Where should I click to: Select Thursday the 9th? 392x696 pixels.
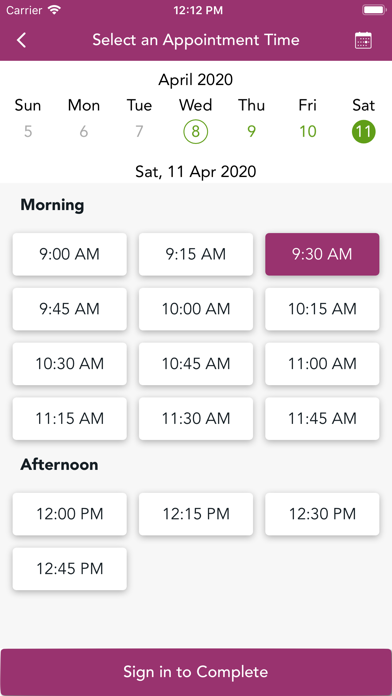252,132
